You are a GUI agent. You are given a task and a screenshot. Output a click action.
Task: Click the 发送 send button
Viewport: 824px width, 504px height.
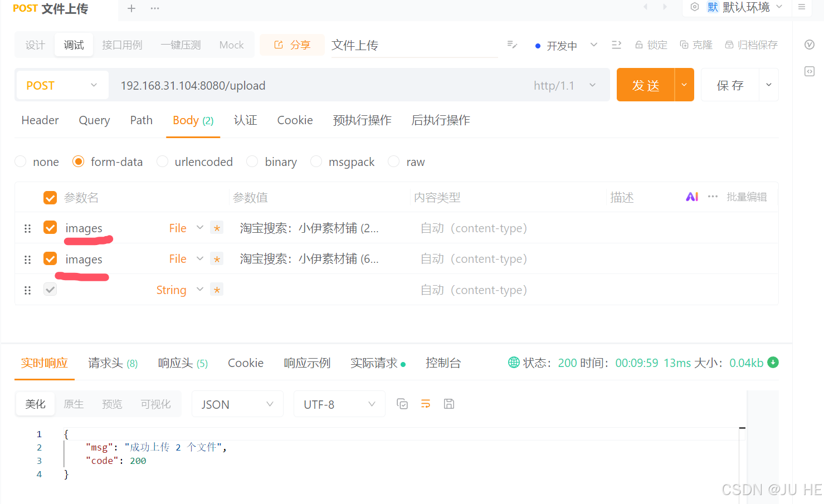[646, 85]
